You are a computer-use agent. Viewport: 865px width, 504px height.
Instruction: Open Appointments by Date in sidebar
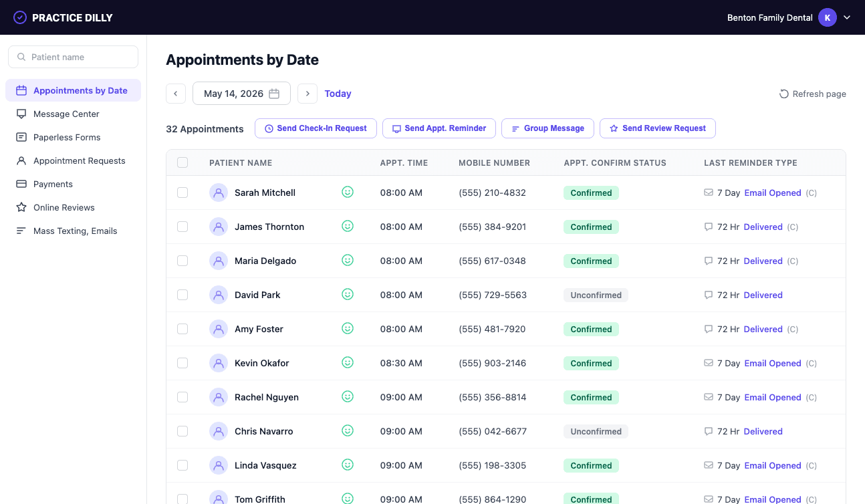pos(73,90)
